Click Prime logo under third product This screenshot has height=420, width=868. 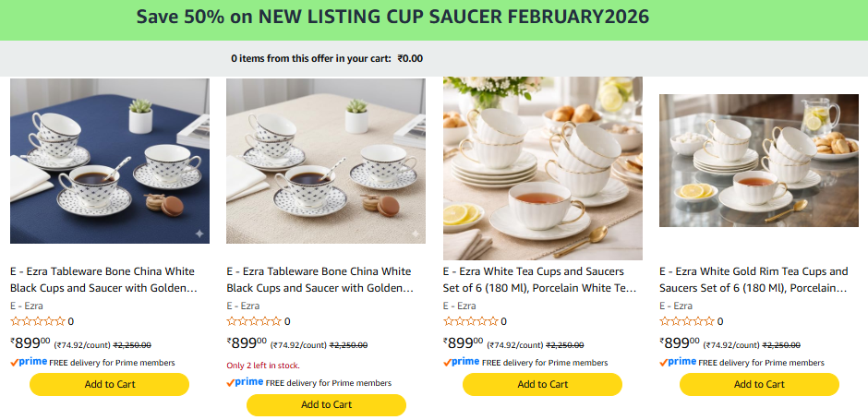[x=464, y=363]
